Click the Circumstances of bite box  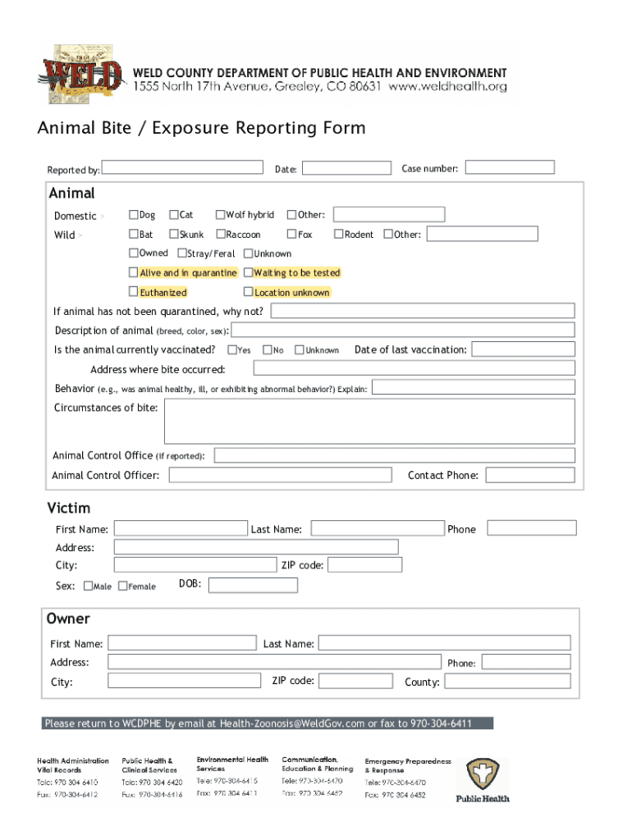pos(370,421)
